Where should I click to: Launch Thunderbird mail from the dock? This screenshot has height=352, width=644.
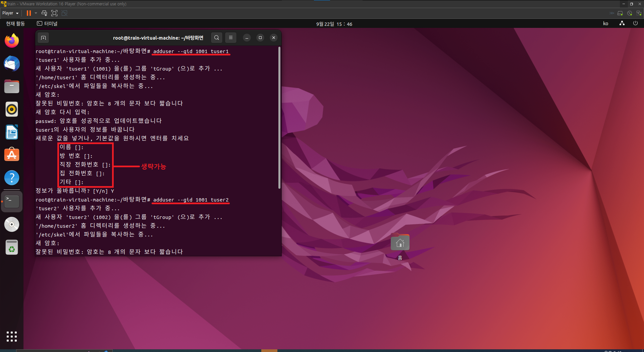pyautogui.click(x=12, y=63)
